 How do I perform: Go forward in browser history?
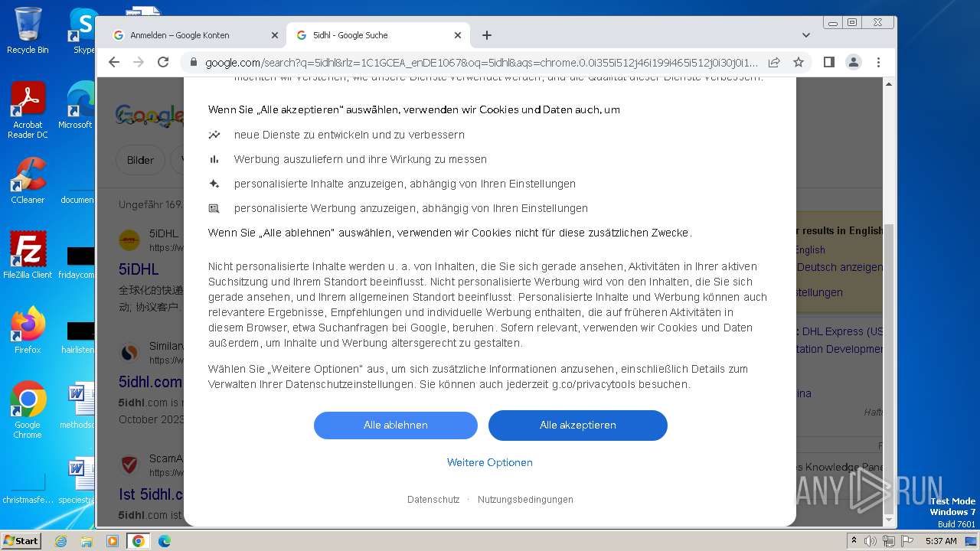point(139,62)
